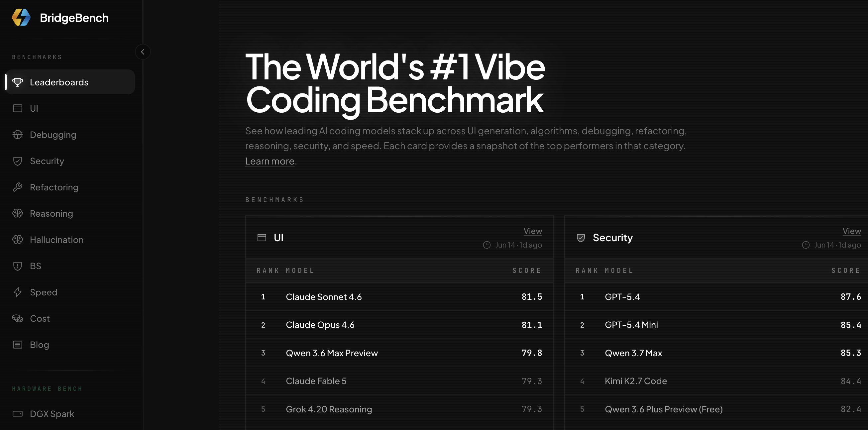Click the wrench icon beside Refactoring
Viewport: 868px width, 430px height.
[18, 187]
